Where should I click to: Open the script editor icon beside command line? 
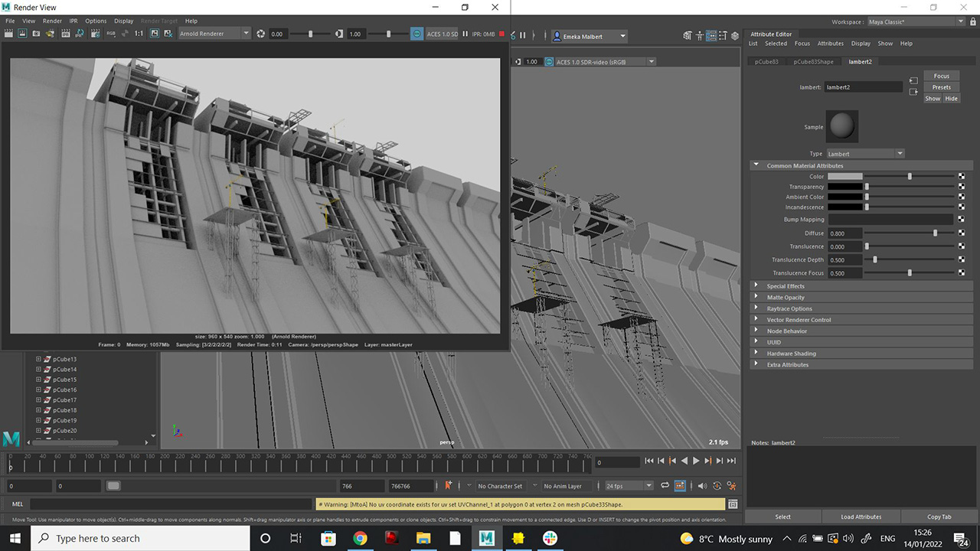pos(733,504)
